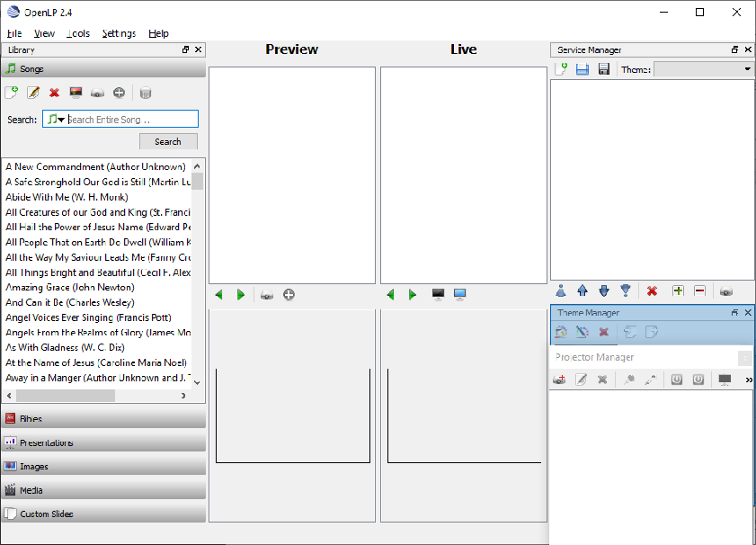
Task: Open a service with the blue folder icon
Action: (583, 69)
